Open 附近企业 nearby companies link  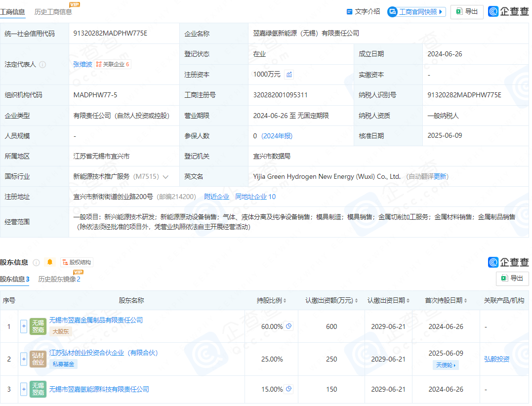[216, 197]
